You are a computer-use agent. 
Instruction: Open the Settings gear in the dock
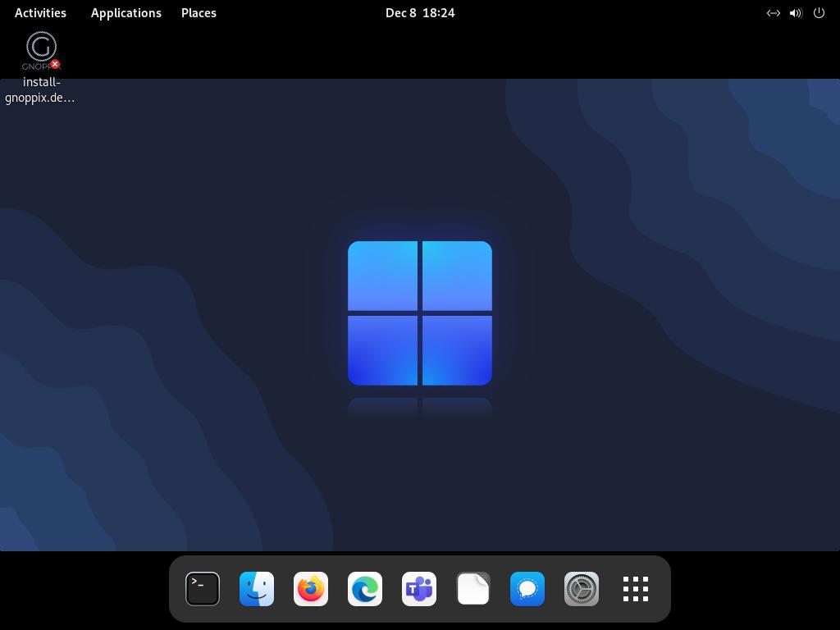tap(582, 589)
